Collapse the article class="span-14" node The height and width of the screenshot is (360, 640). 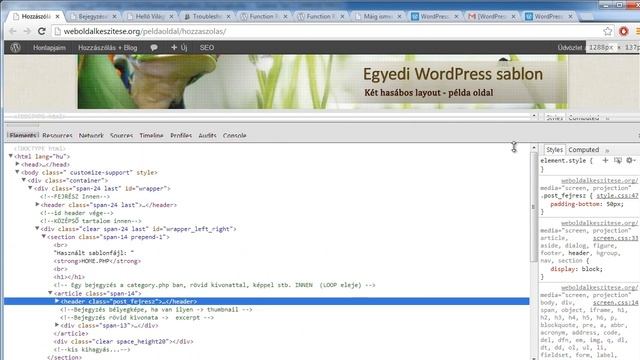point(50,293)
